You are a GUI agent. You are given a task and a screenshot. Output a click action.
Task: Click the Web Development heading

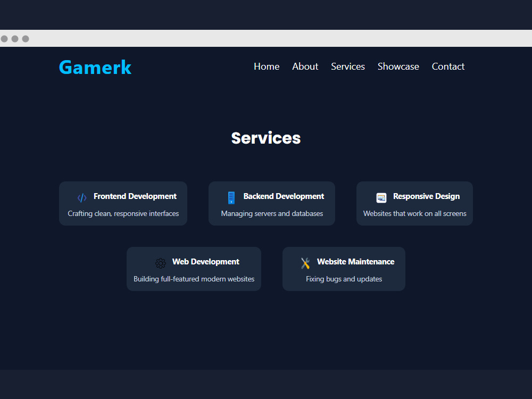point(205,262)
